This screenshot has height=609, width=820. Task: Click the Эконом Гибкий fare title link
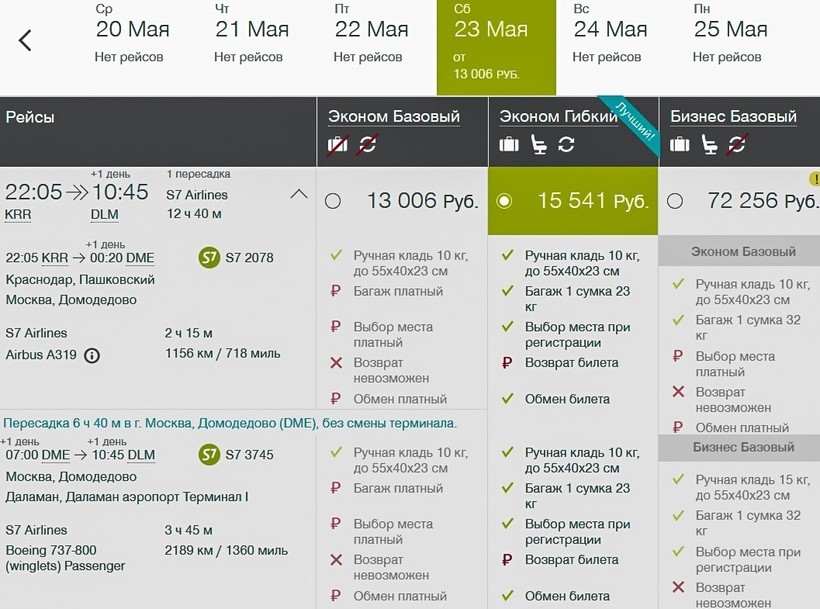click(x=558, y=117)
